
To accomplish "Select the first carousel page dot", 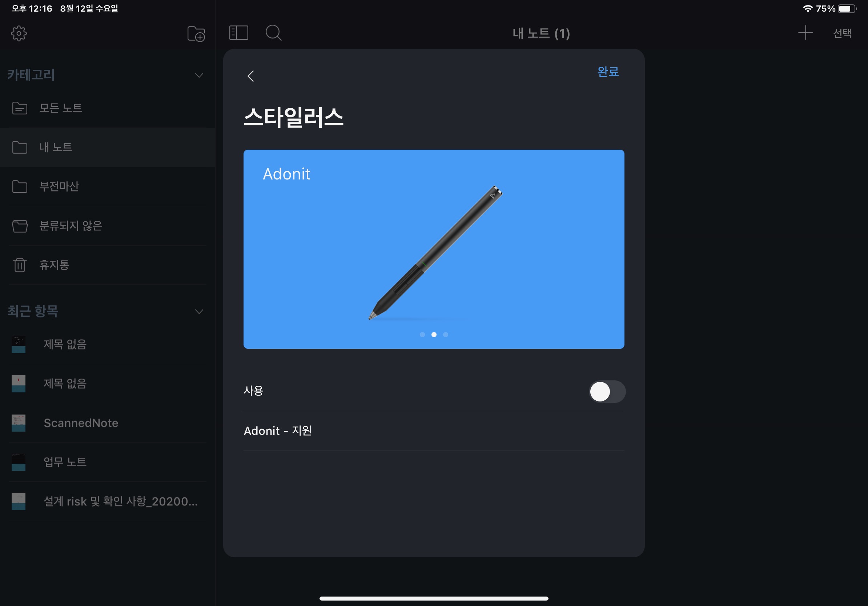I will (422, 335).
